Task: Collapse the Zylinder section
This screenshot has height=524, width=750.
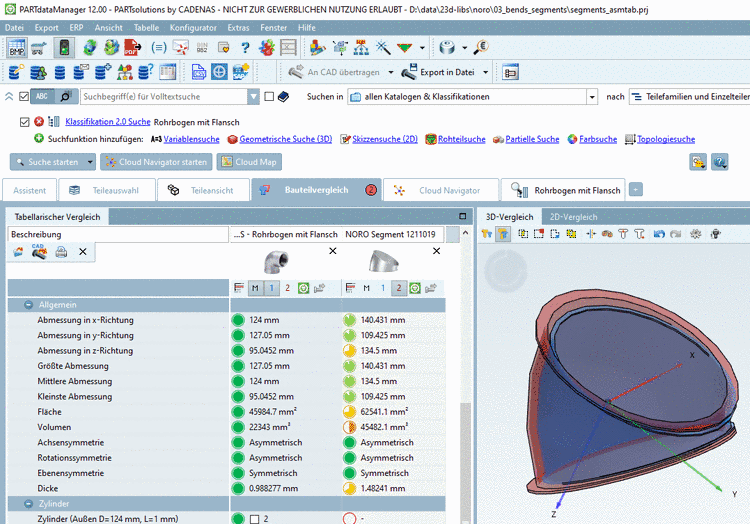Action: coord(28,503)
